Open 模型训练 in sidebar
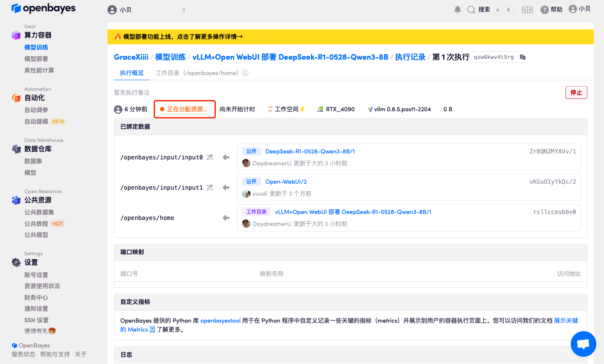604x364 pixels. click(36, 47)
